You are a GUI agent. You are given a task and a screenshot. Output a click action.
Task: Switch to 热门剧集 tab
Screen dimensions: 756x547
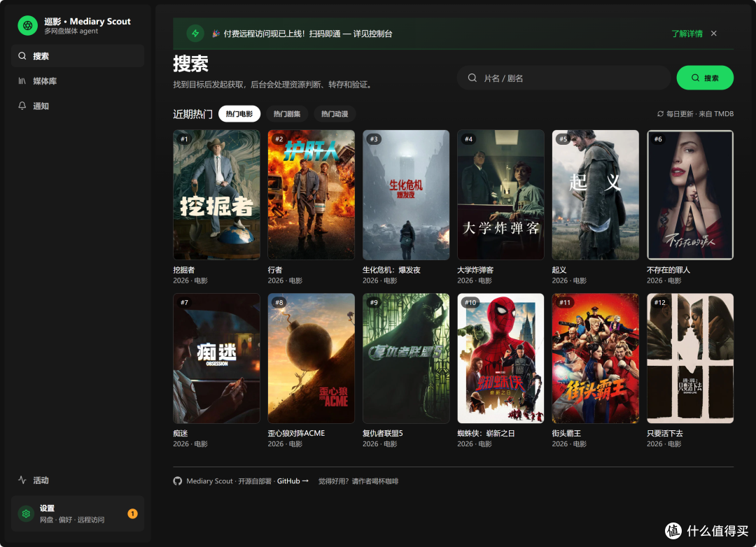tap(287, 114)
